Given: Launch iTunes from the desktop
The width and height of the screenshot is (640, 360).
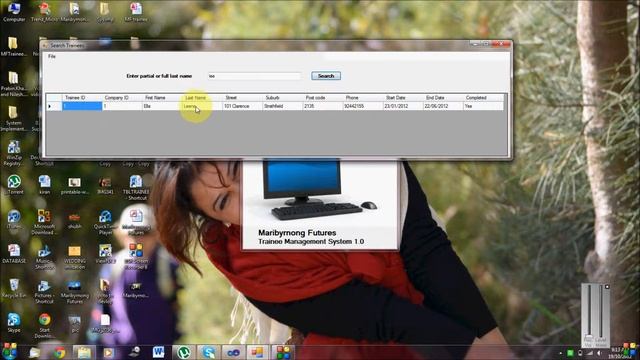Looking at the screenshot, I should point(14,219).
